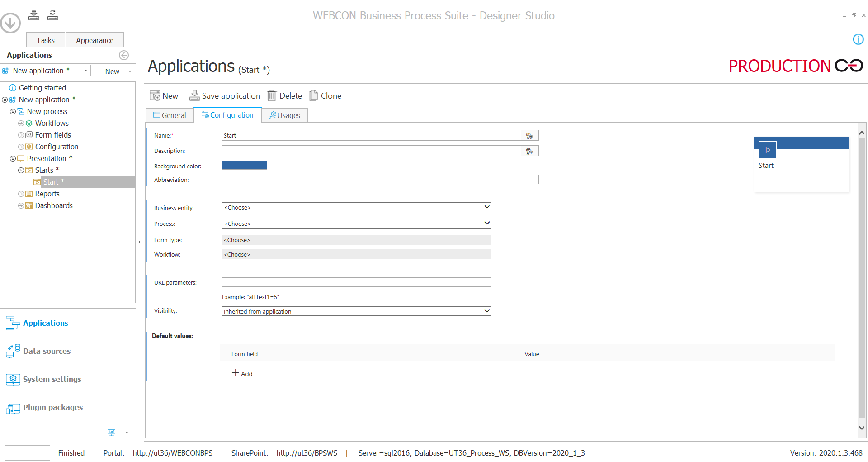
Task: Open the New dropdown arrow in Applications panel
Action: [130, 71]
